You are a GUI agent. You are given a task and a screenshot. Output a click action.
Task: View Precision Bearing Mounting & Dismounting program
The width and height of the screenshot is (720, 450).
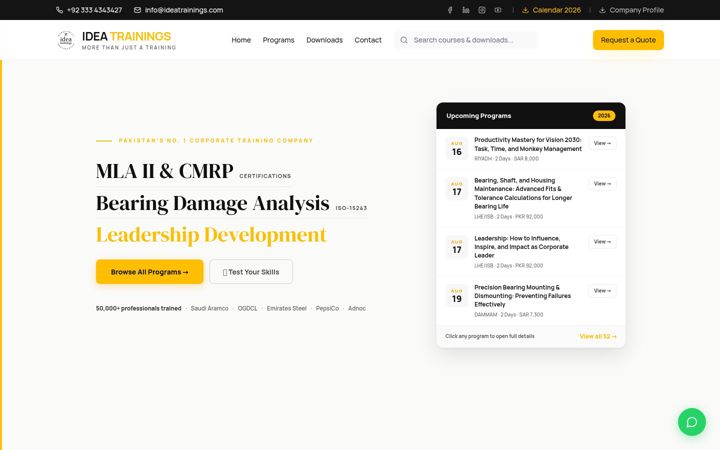pyautogui.click(x=602, y=291)
